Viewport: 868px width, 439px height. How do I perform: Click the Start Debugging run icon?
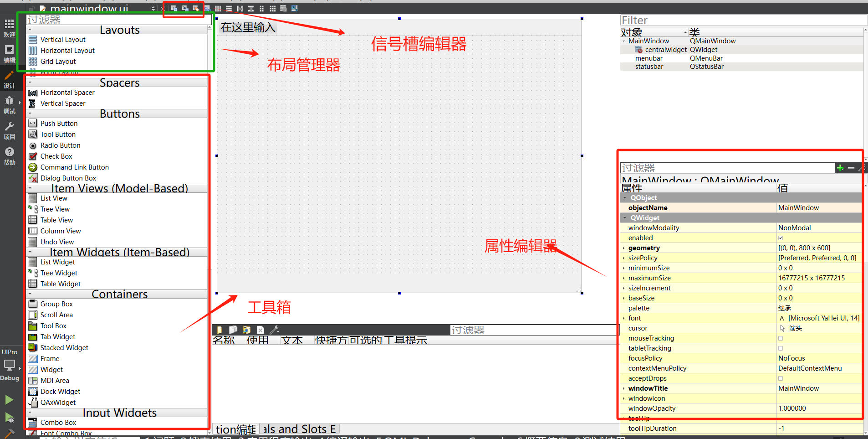pos(9,417)
